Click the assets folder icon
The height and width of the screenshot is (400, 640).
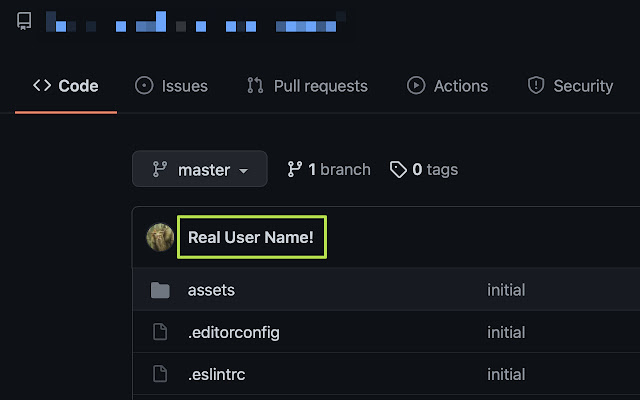pos(160,290)
